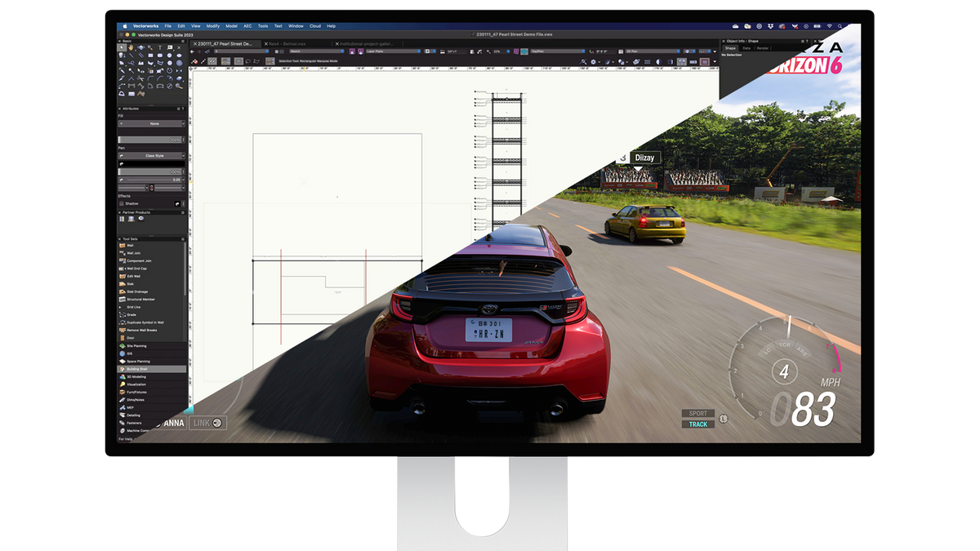980x551 pixels.
Task: Choose the Structural Member tool
Action: tap(150, 299)
